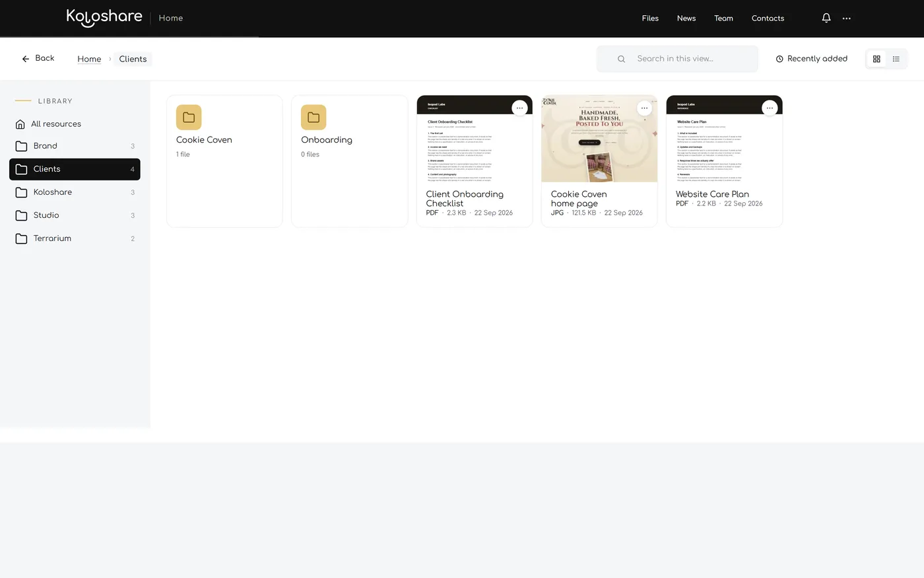Image resolution: width=924 pixels, height=578 pixels.
Task: Click the search field in this view
Action: pos(677,59)
